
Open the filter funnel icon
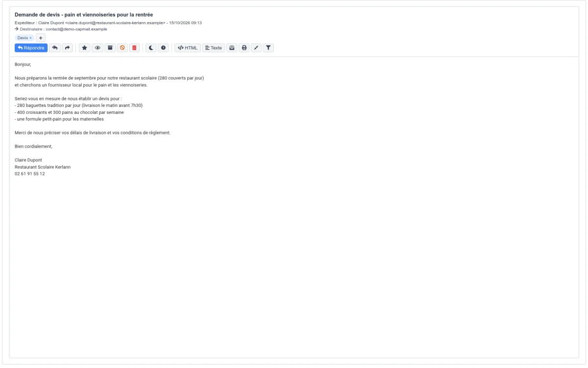[268, 48]
